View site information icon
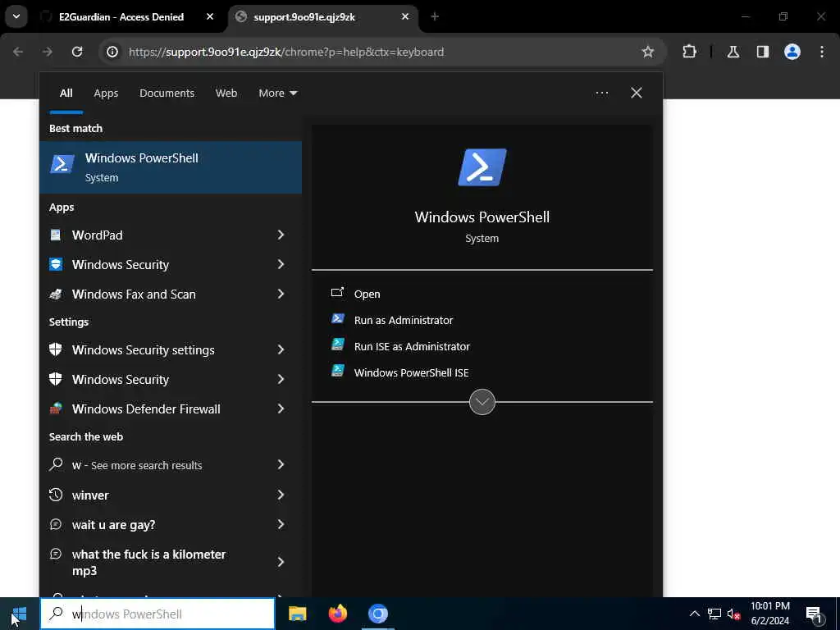Viewport: 840px width, 630px height. click(x=112, y=52)
